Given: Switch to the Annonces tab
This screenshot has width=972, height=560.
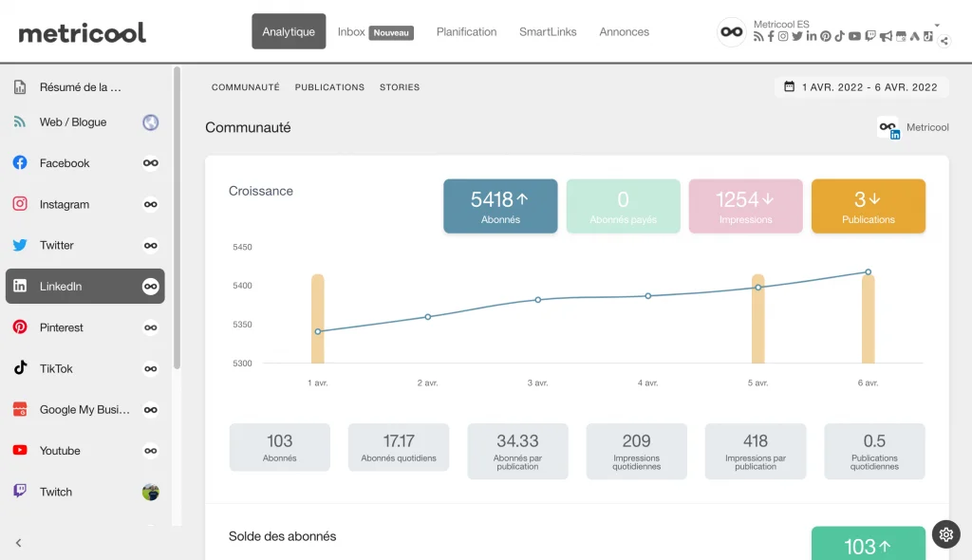Looking at the screenshot, I should [625, 31].
